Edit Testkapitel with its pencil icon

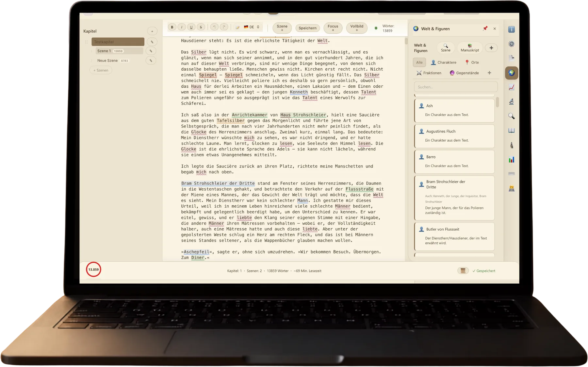point(152,42)
